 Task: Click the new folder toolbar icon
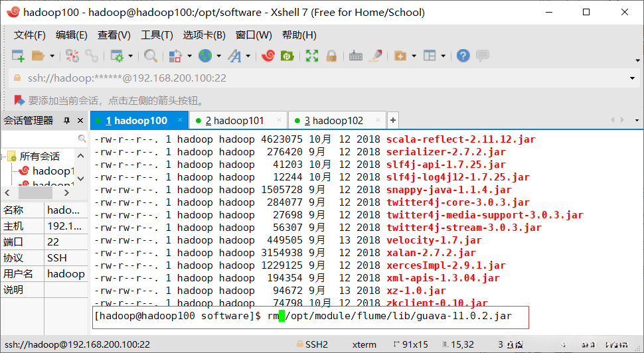[x=400, y=56]
